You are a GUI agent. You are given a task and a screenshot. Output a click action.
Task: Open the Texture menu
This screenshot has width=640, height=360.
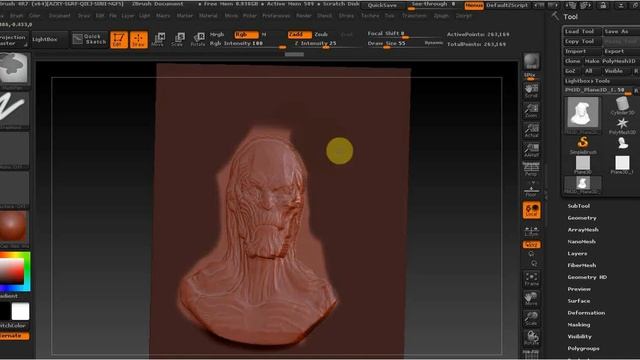pos(370,16)
